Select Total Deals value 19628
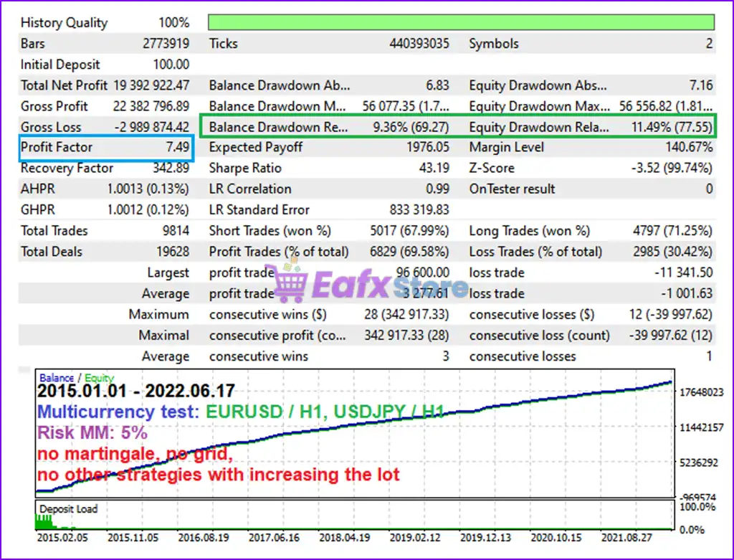 [173, 252]
